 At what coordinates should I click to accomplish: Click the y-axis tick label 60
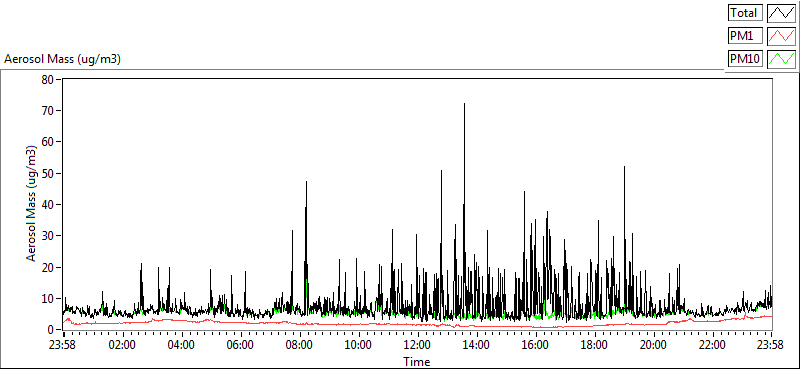[48, 142]
